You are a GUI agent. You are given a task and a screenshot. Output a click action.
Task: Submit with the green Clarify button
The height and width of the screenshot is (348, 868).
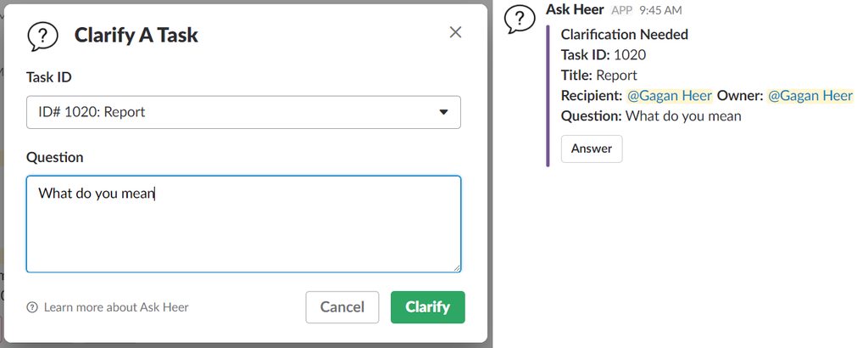pyautogui.click(x=427, y=307)
